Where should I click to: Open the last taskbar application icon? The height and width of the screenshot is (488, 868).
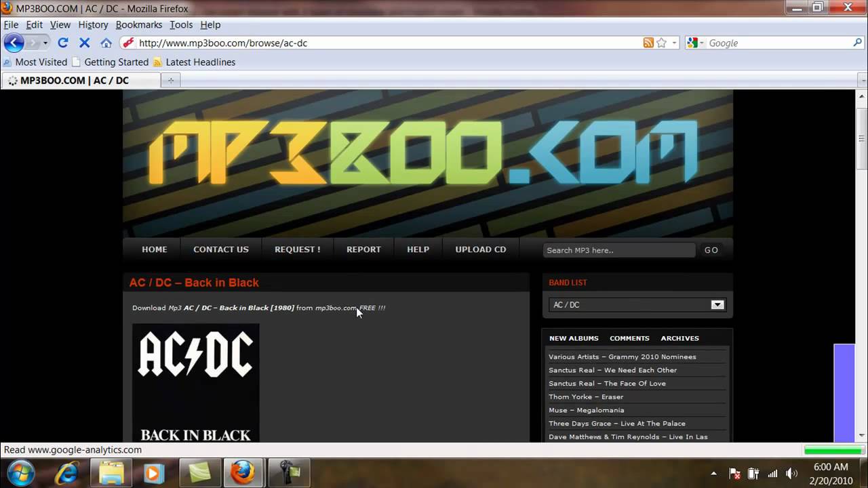click(x=289, y=472)
